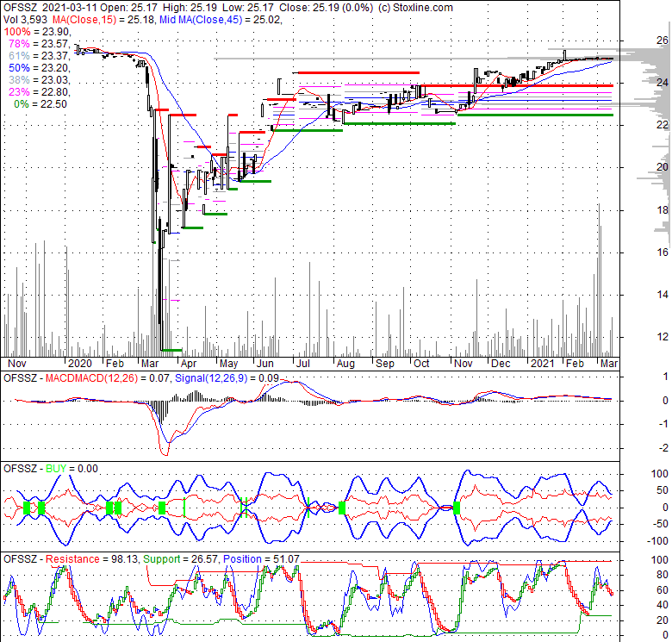Image resolution: width=672 pixels, height=642 pixels.
Task: Click the '2021' year label on x-axis
Action: pos(543,364)
